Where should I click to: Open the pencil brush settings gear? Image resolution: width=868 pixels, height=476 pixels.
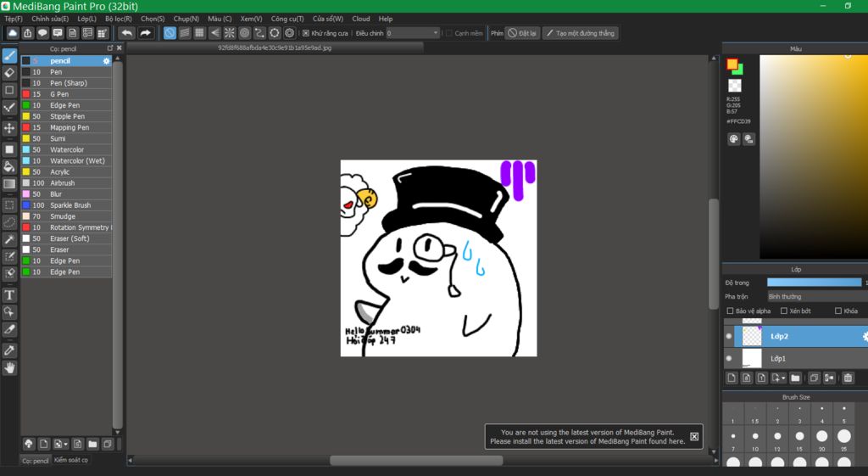click(106, 61)
